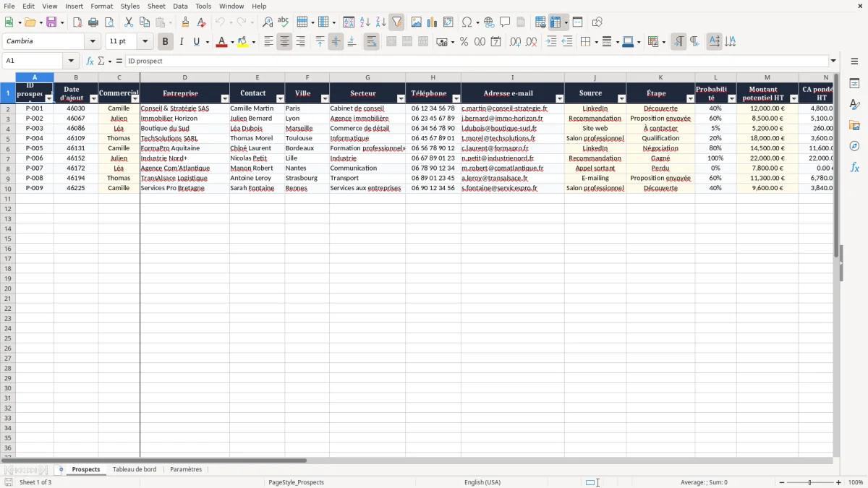The width and height of the screenshot is (868, 488).
Task: Define the print area
Action: coord(540,22)
